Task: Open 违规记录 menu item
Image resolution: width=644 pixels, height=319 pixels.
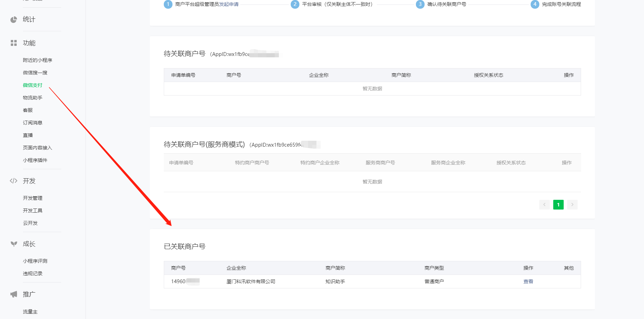Action: click(x=33, y=273)
